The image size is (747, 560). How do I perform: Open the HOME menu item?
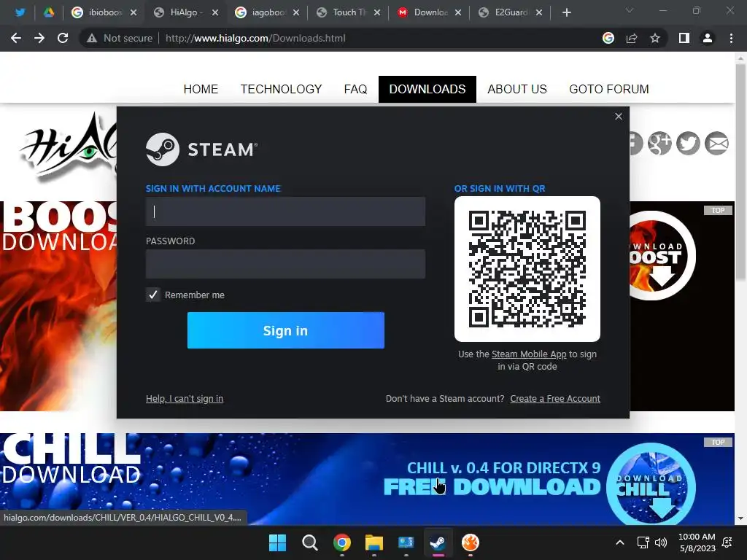201,89
